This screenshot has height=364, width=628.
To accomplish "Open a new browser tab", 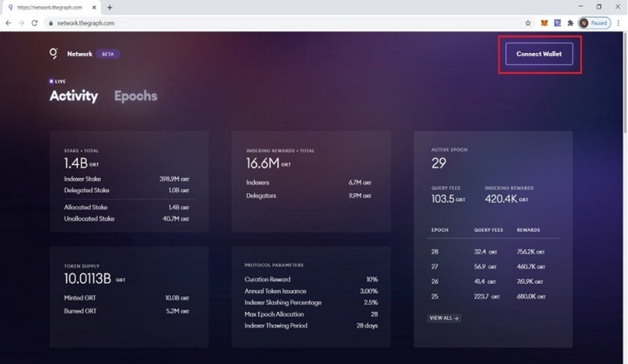I will coord(109,7).
